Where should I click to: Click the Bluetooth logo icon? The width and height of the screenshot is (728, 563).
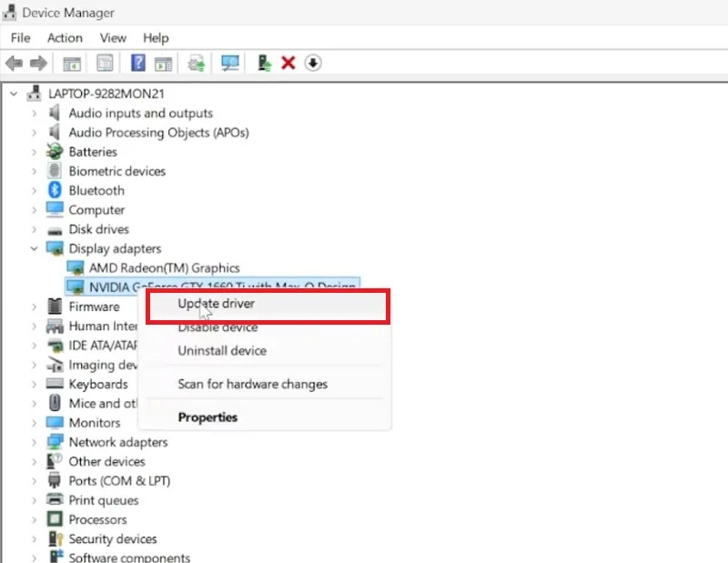point(55,190)
